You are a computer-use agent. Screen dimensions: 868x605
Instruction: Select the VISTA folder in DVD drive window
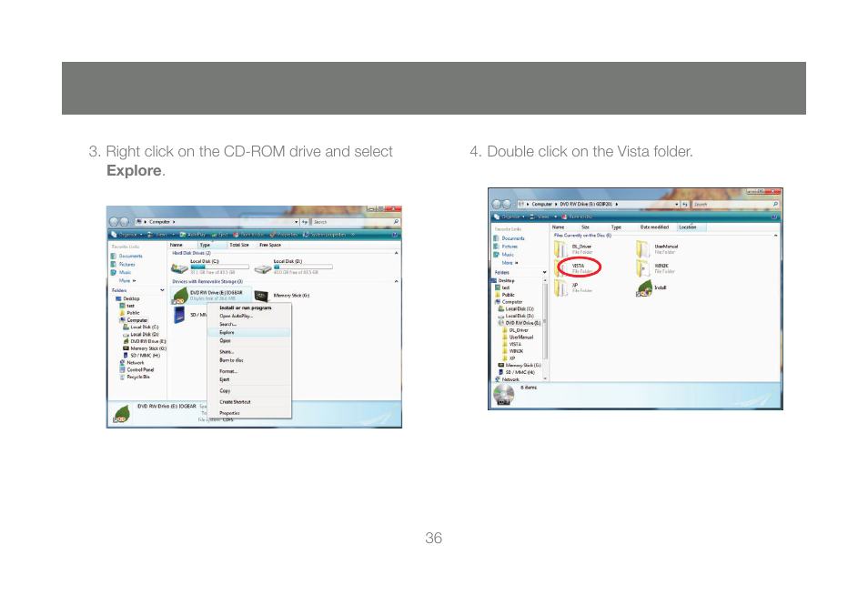574,267
